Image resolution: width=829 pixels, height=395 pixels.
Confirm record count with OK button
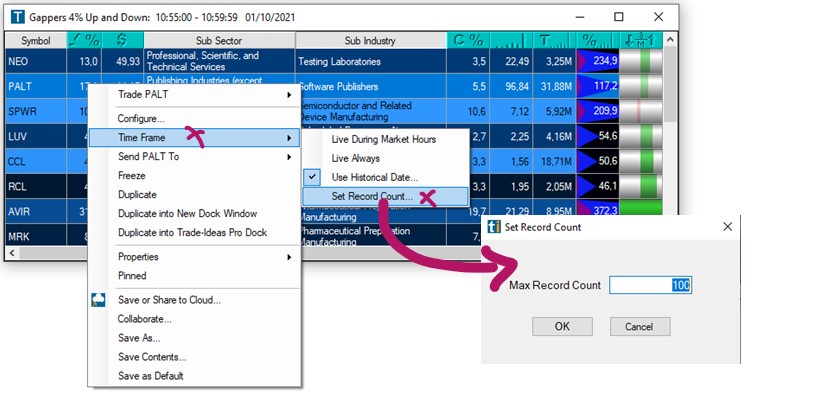pyautogui.click(x=562, y=327)
